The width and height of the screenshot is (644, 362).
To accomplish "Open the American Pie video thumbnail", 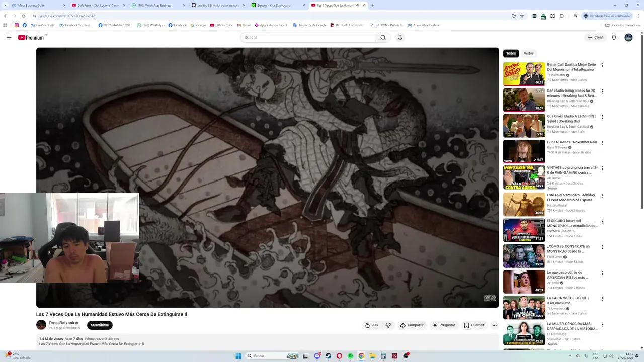I will click(x=524, y=282).
